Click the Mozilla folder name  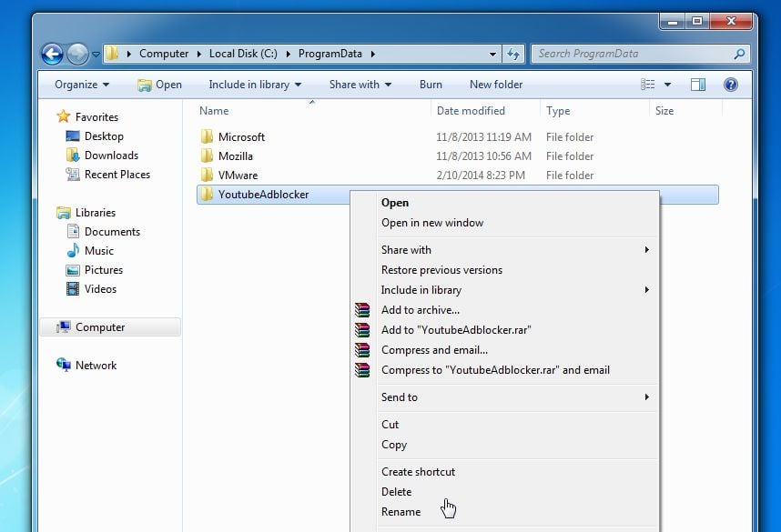pyautogui.click(x=236, y=156)
